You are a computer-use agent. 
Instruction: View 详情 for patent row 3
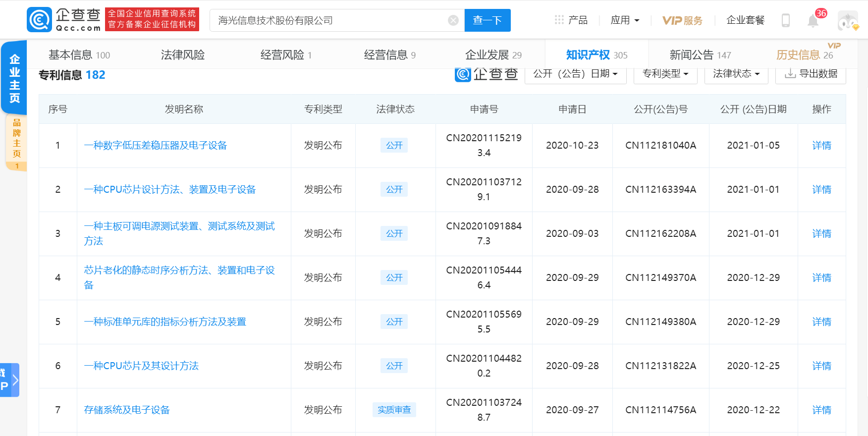[x=821, y=233]
